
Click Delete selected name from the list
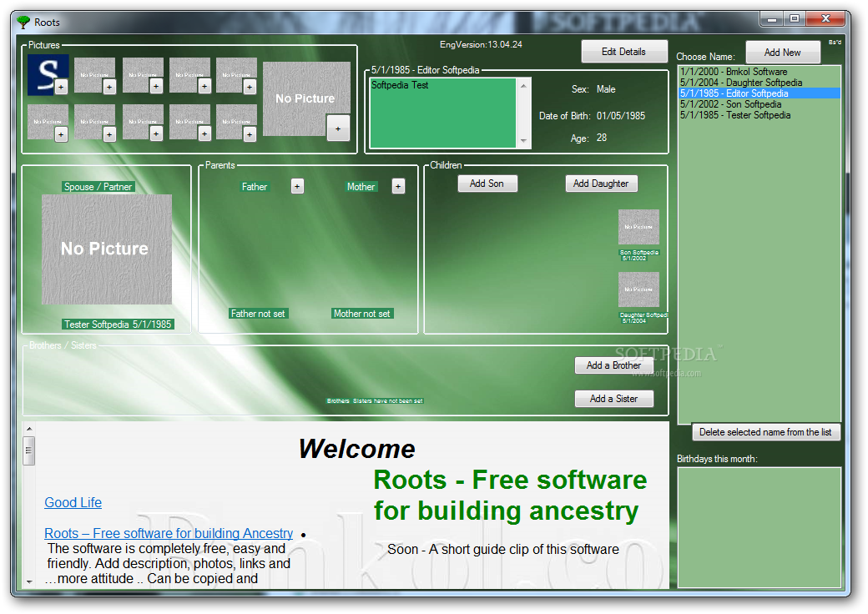click(765, 432)
